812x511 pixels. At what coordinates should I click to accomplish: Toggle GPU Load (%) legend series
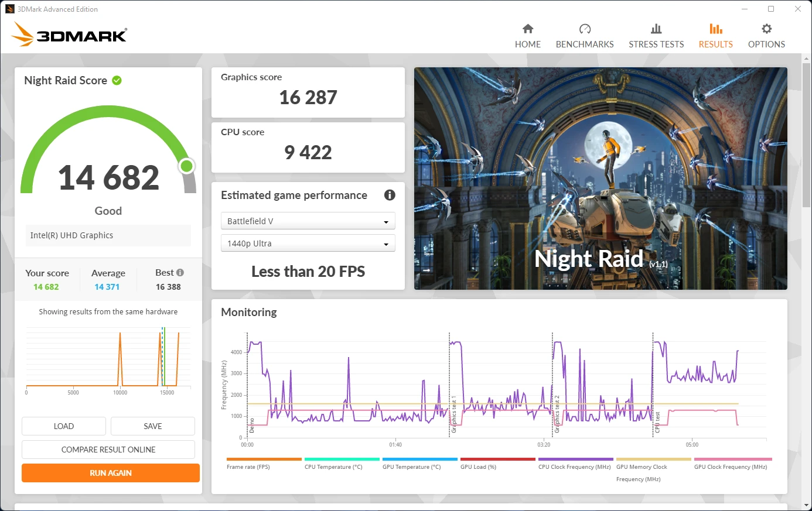pos(497,464)
